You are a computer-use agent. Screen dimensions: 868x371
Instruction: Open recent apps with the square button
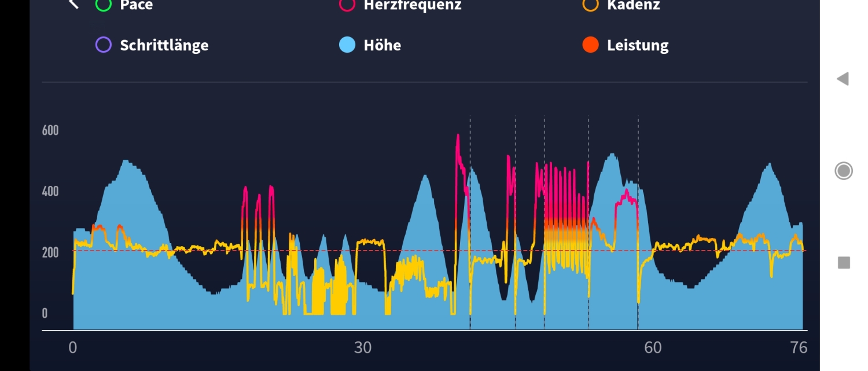[844, 263]
